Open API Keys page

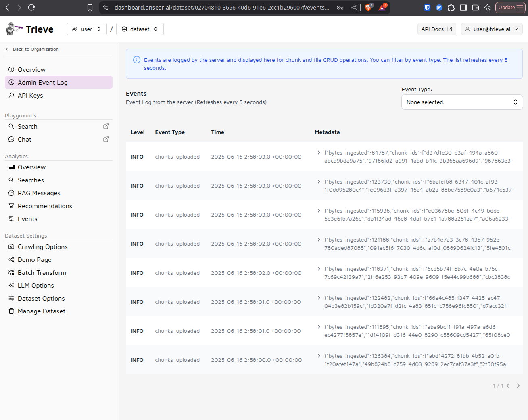click(58, 95)
